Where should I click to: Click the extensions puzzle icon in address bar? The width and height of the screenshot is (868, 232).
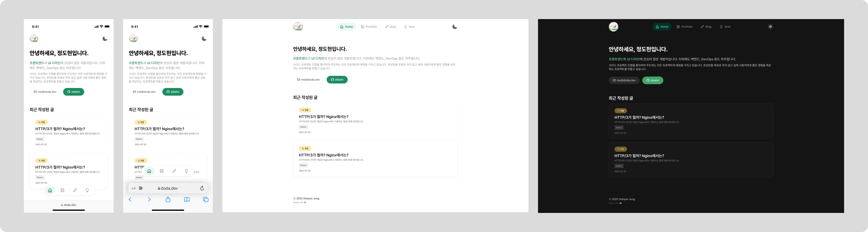click(141, 188)
